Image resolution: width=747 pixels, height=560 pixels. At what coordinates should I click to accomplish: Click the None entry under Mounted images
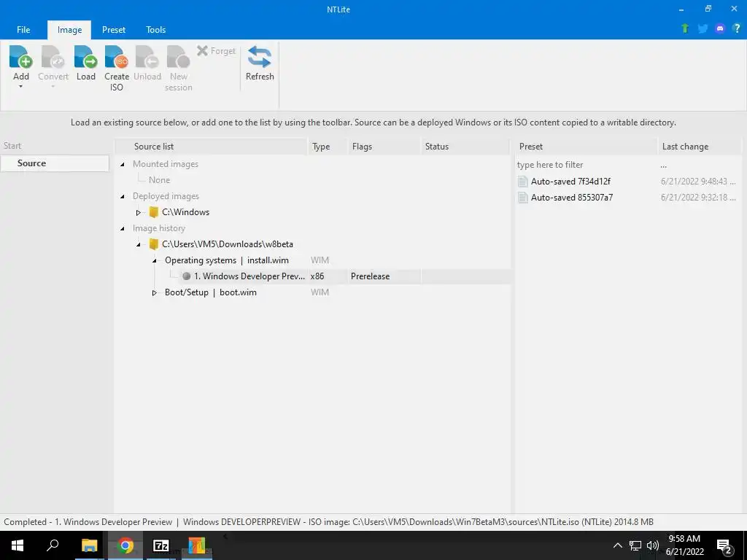click(159, 180)
